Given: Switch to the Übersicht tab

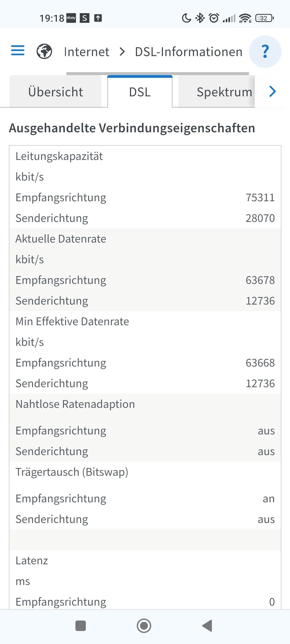Looking at the screenshot, I should point(56,92).
